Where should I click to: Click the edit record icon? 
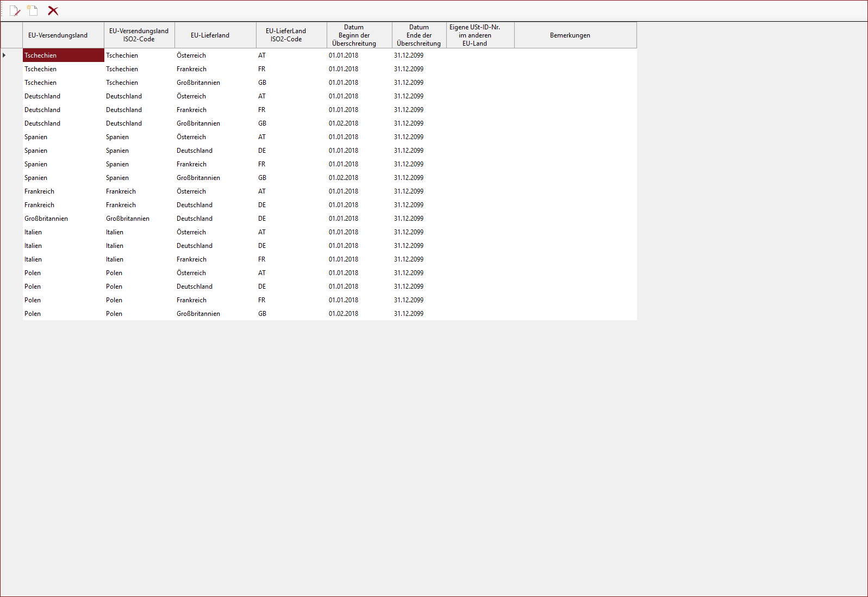[x=15, y=11]
